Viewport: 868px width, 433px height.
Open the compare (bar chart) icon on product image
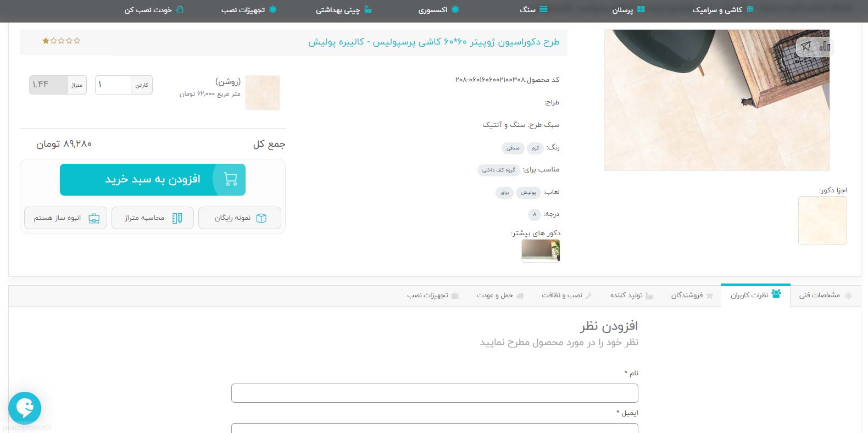[824, 47]
